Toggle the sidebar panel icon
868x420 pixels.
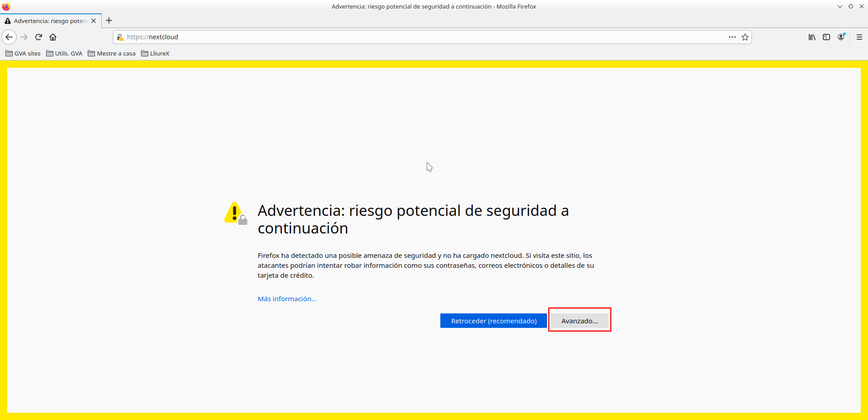(826, 37)
